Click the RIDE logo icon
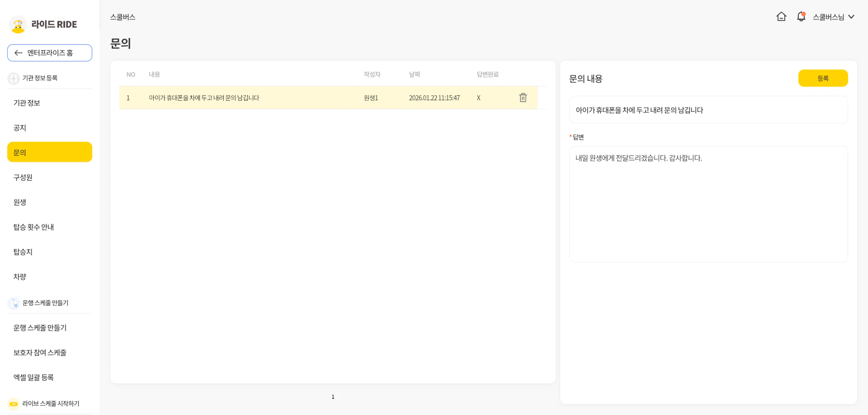Image resolution: width=868 pixels, height=415 pixels. pyautogui.click(x=18, y=24)
